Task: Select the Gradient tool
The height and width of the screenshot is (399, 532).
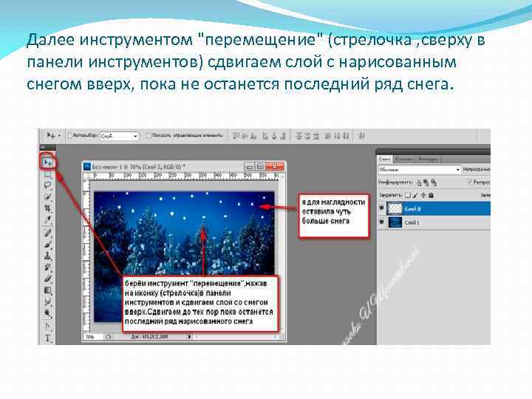Action: (48, 290)
